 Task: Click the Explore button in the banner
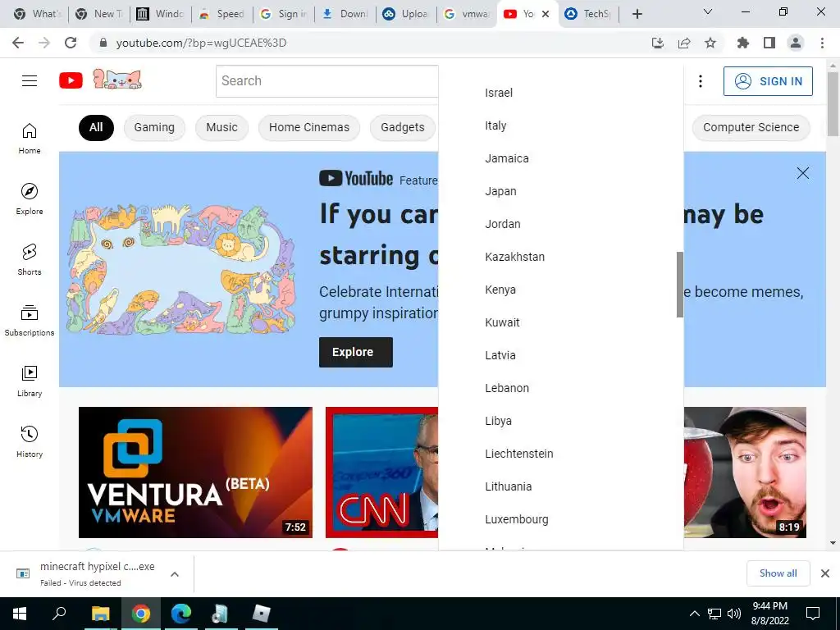356,352
